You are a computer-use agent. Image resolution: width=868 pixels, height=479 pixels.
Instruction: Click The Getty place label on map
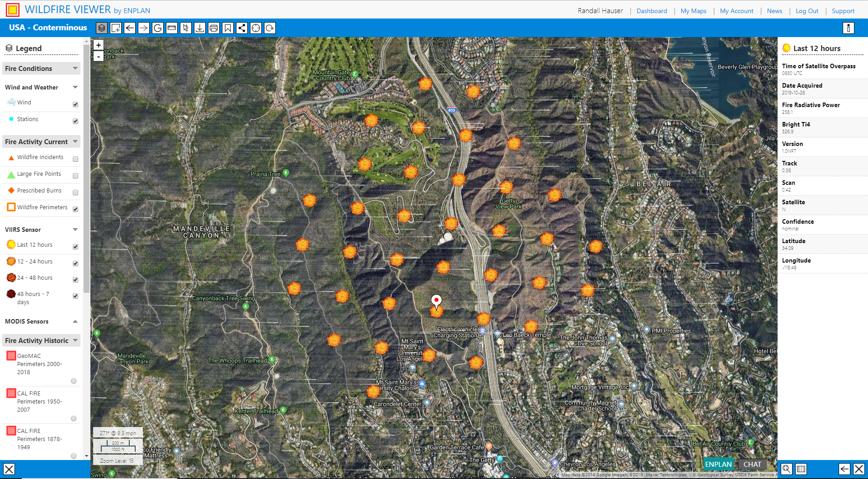pyautogui.click(x=482, y=460)
